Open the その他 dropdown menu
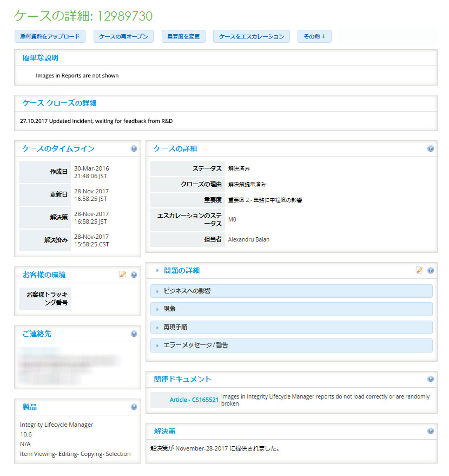The height and width of the screenshot is (476, 449). coord(314,37)
